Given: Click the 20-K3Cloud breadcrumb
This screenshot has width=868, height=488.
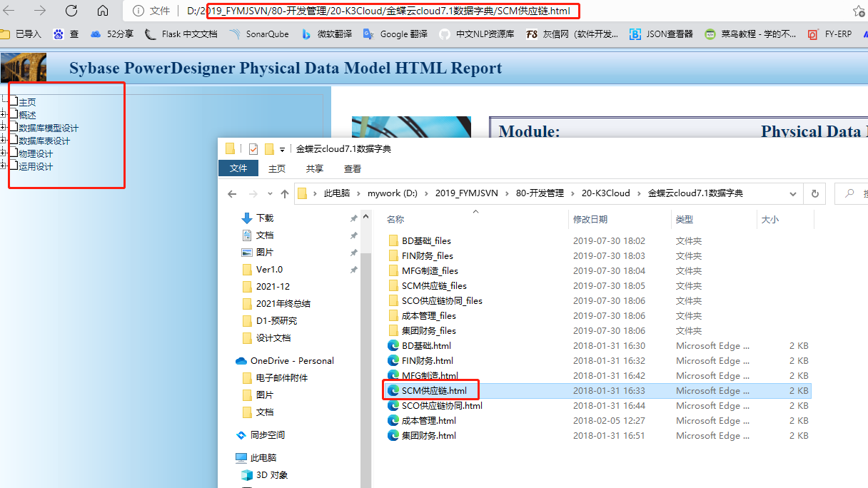Looking at the screenshot, I should click(606, 193).
